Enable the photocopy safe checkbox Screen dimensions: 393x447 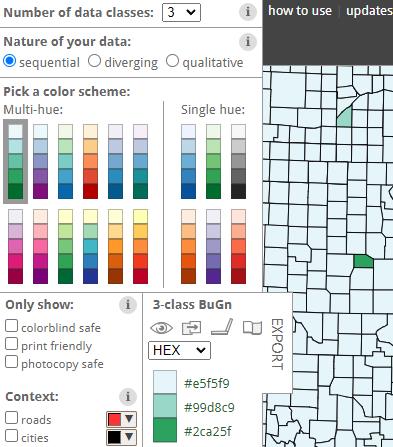tap(11, 362)
